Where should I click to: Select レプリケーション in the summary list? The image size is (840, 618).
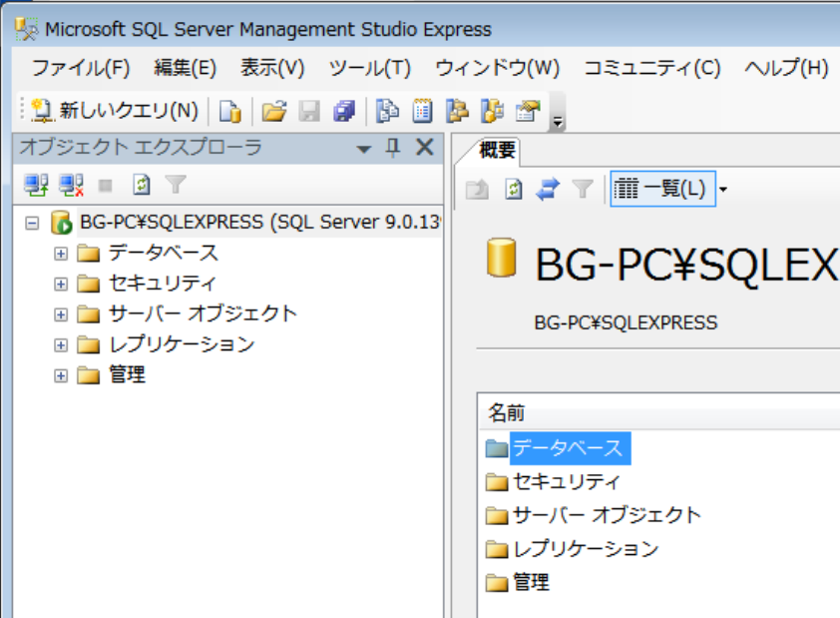586,549
